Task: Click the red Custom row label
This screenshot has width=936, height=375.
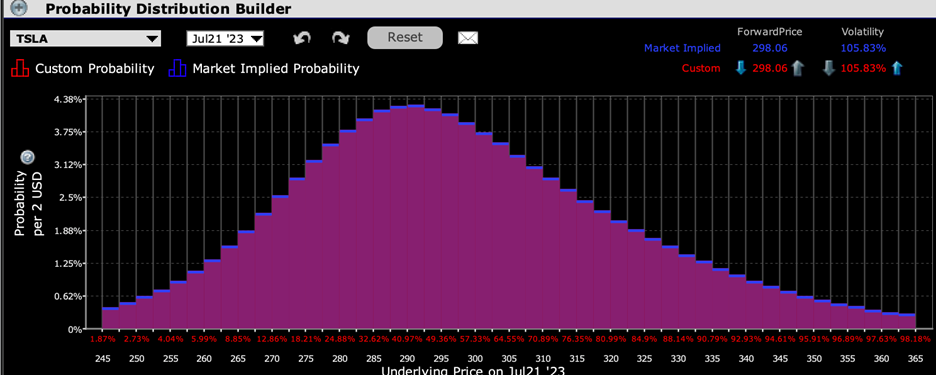Action: (701, 69)
